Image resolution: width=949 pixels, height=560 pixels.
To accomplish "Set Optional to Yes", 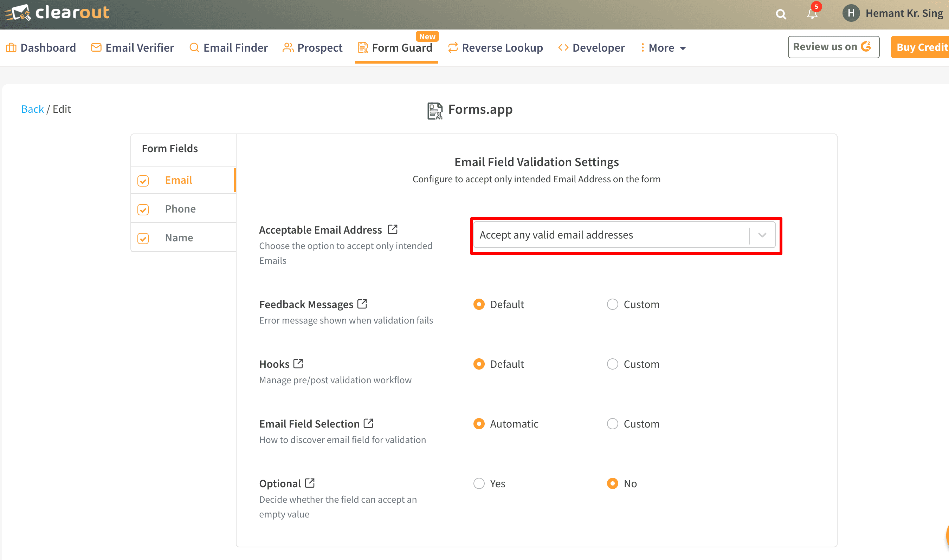I will pyautogui.click(x=479, y=483).
